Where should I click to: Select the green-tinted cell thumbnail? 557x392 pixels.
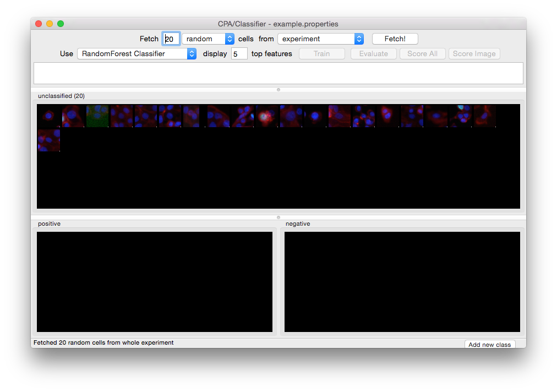(97, 116)
